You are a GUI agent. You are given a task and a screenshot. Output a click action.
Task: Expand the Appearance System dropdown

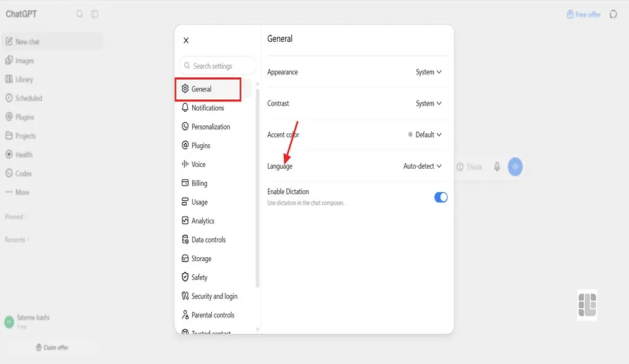[x=428, y=72]
